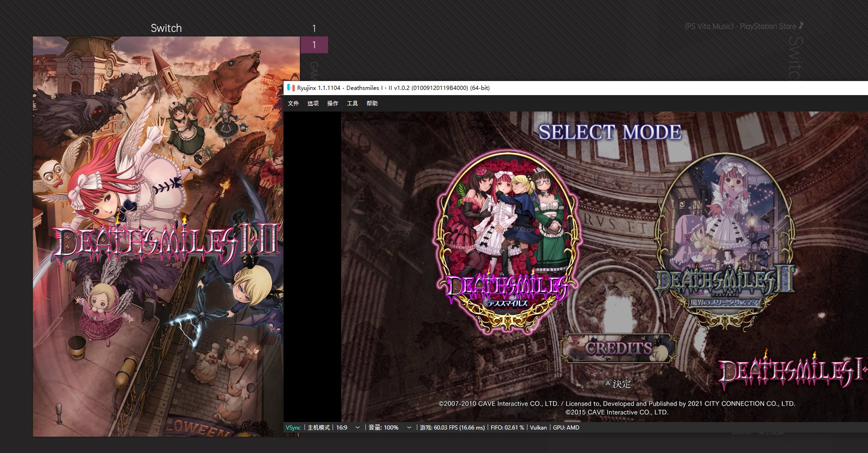868x453 pixels.
Task: Open the 帮助 (Help) menu
Action: point(372,104)
